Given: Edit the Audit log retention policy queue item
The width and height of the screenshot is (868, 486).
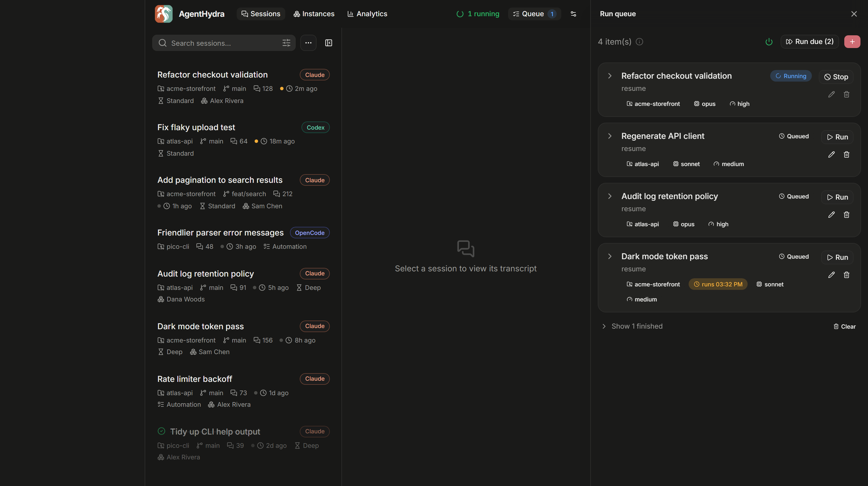Looking at the screenshot, I should 831,215.
